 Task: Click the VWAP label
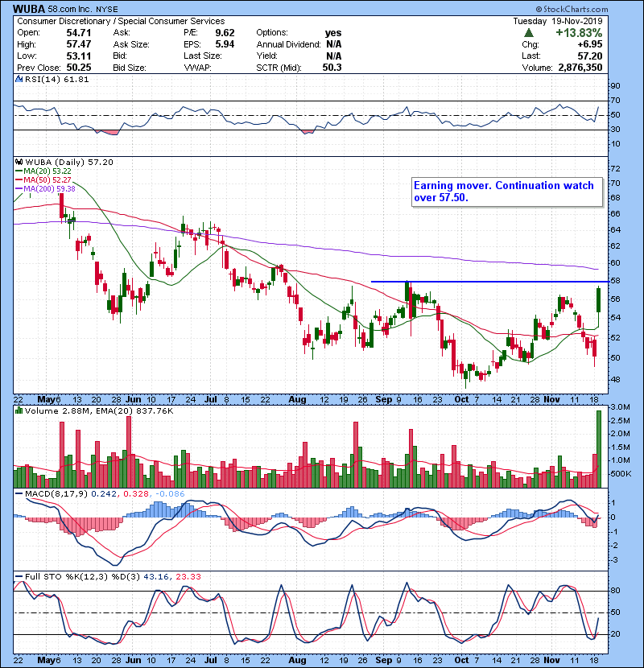pyautogui.click(x=197, y=68)
